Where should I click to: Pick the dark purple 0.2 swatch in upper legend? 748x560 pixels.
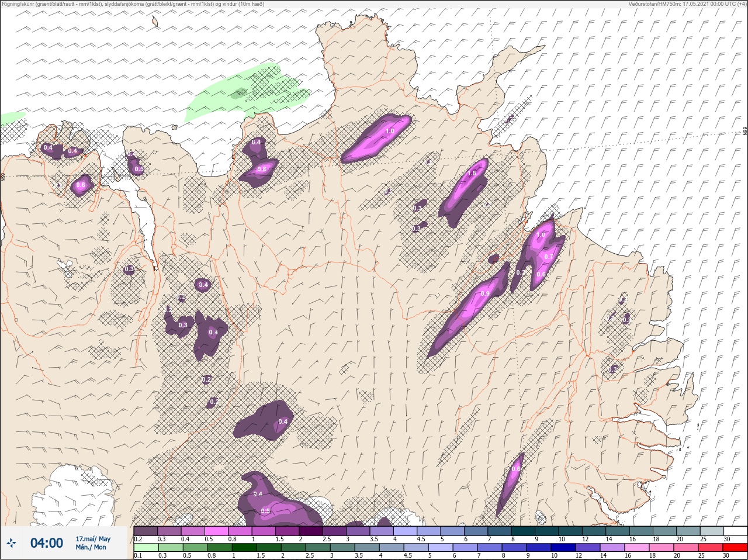(x=146, y=531)
